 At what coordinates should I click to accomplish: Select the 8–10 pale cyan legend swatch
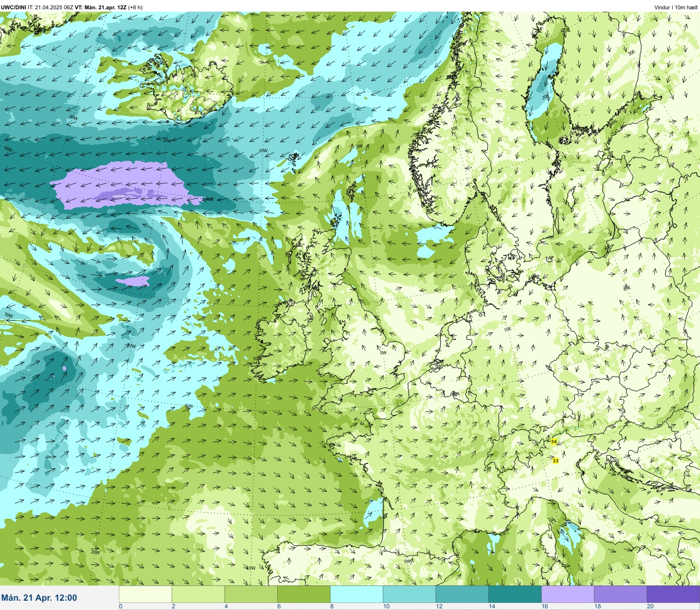tap(357, 594)
